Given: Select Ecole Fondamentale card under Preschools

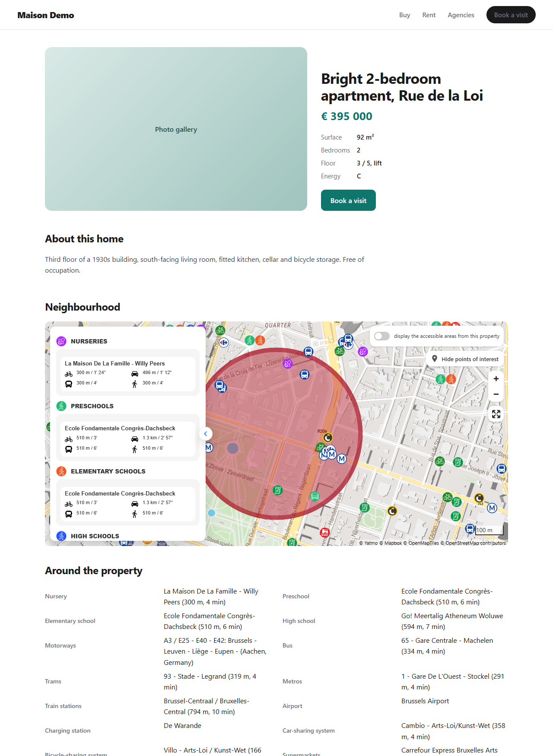Looking at the screenshot, I should click(128, 439).
